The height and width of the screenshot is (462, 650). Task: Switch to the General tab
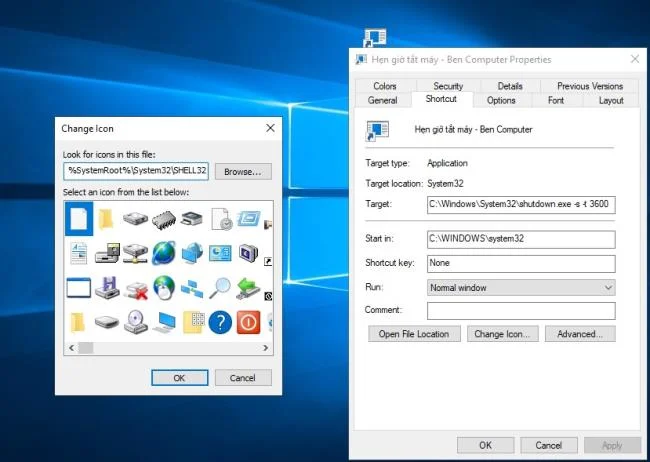[383, 100]
